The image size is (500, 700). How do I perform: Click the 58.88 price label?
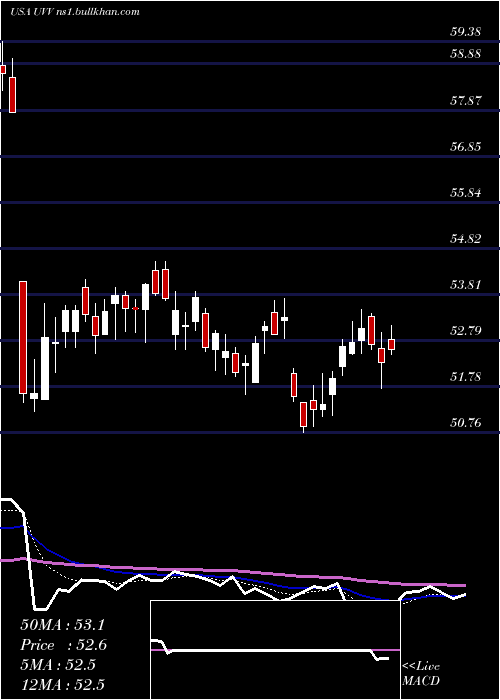465,54
